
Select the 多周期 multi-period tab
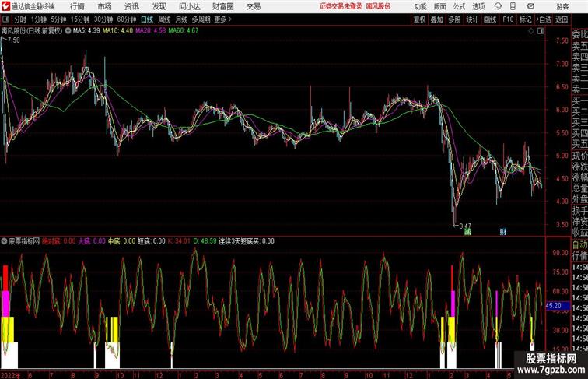pyautogui.click(x=201, y=19)
